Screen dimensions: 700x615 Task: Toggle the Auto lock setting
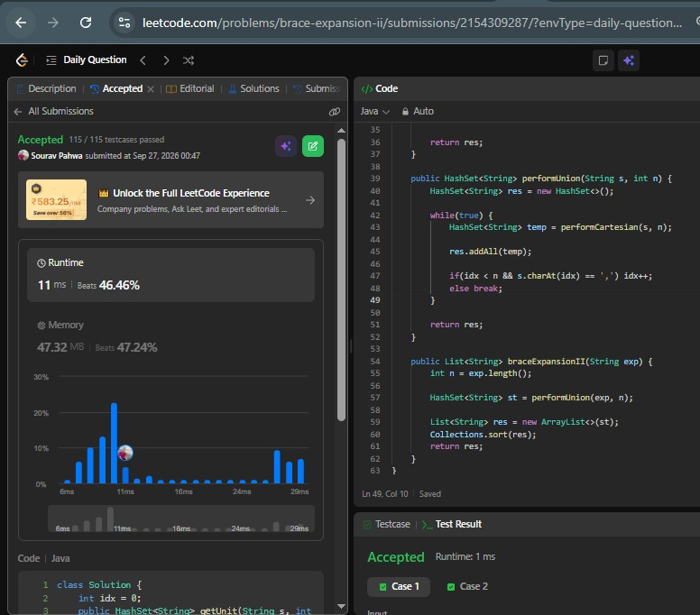click(x=418, y=111)
